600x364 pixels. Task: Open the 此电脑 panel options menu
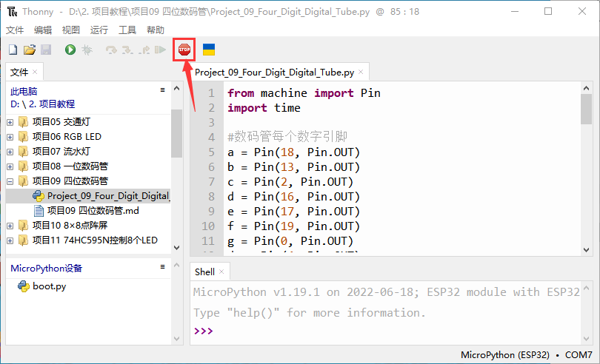point(162,90)
